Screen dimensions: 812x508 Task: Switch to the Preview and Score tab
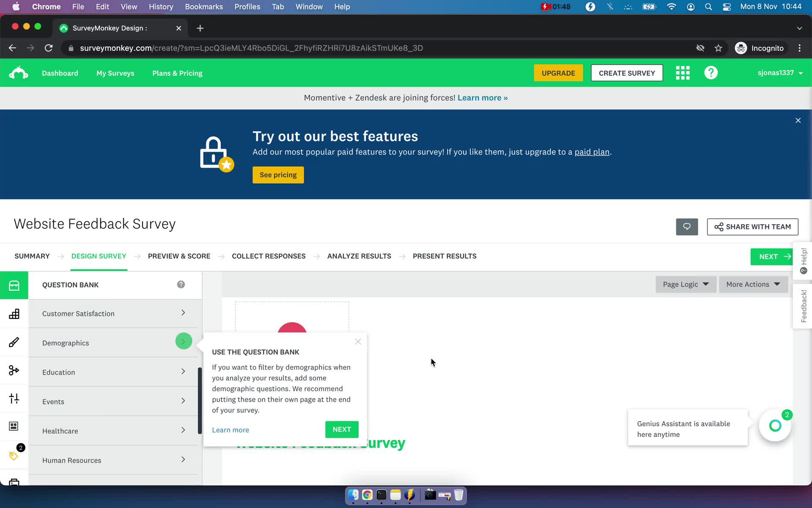click(179, 256)
